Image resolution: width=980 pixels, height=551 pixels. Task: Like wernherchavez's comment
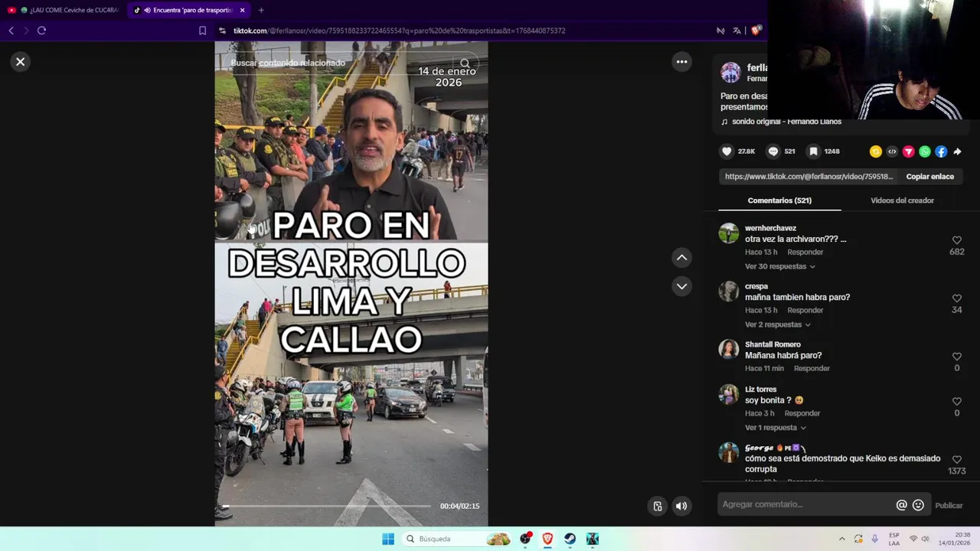[956, 240]
